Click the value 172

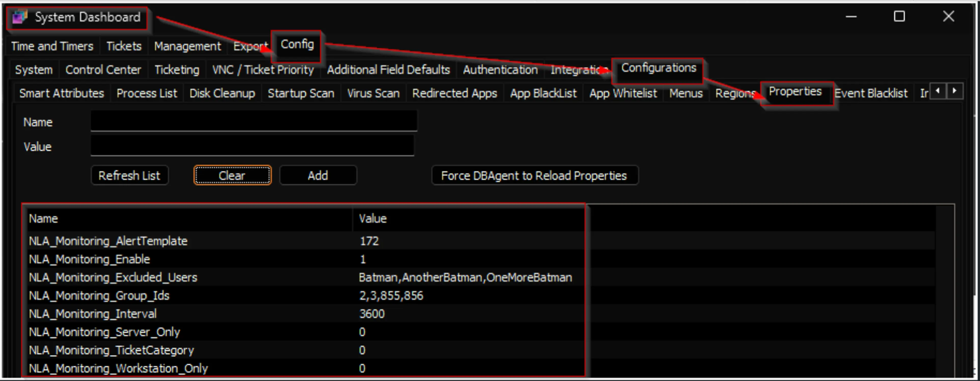(x=369, y=241)
